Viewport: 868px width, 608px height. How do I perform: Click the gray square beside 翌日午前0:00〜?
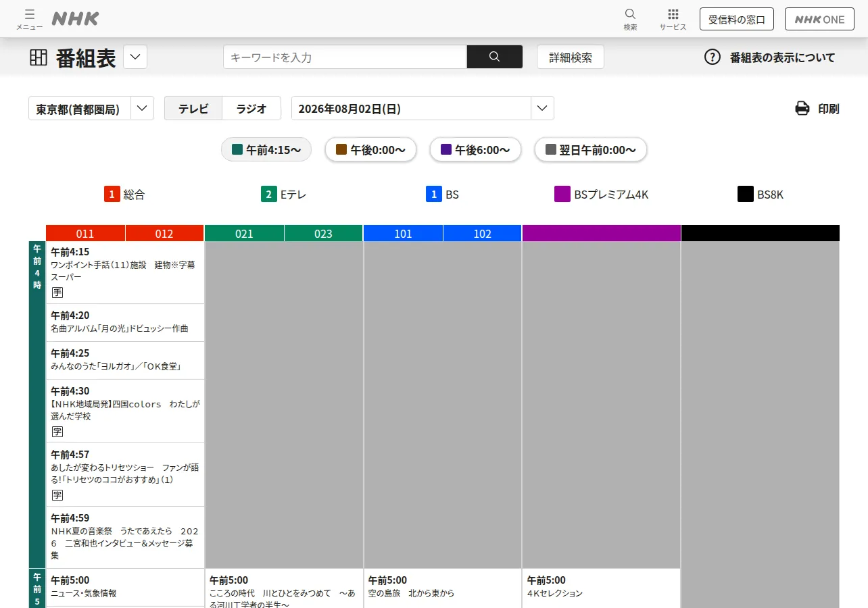551,149
